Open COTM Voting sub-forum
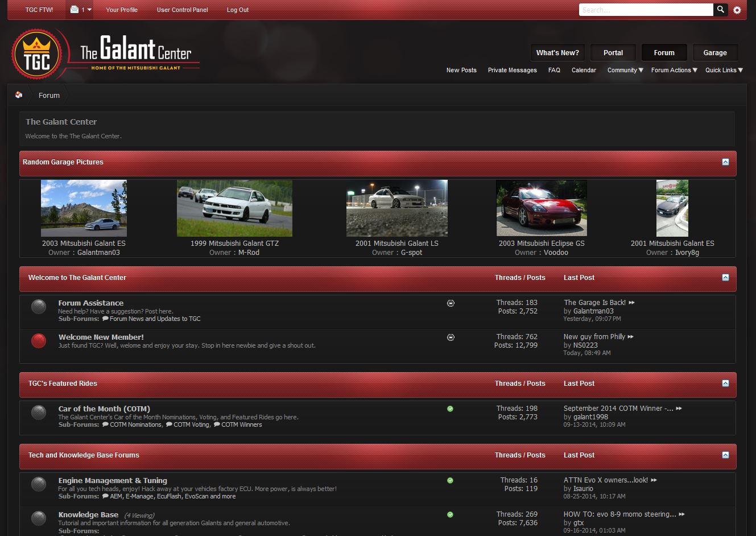Viewport: 756px width, 536px height. coord(191,424)
